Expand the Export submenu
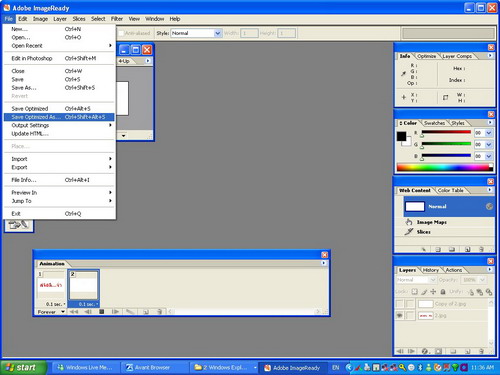The image size is (500, 375). click(x=59, y=167)
